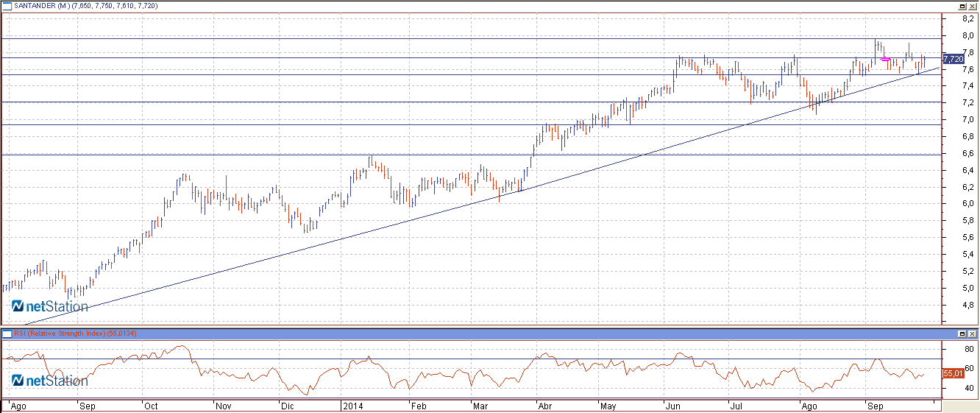This screenshot has width=980, height=413.
Task: Click the Nov label on time axis
Action: [x=224, y=406]
